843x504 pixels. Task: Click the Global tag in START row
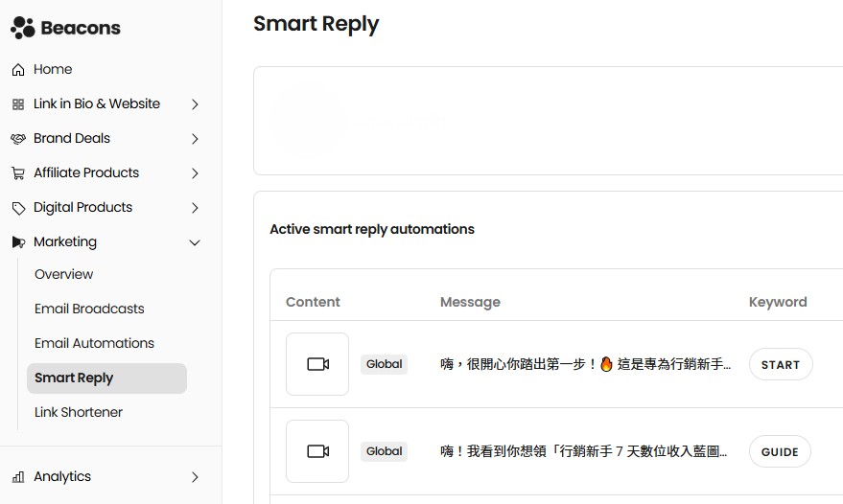(384, 364)
